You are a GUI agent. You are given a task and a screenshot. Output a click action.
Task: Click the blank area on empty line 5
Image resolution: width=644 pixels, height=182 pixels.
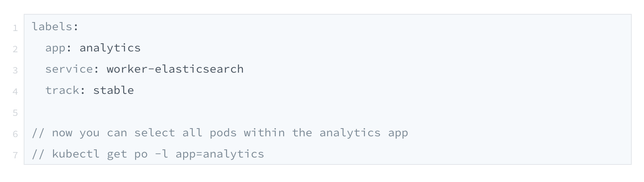[327, 111]
